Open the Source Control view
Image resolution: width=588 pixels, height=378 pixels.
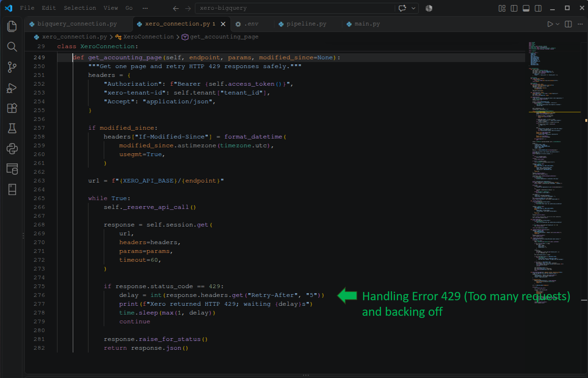click(12, 67)
